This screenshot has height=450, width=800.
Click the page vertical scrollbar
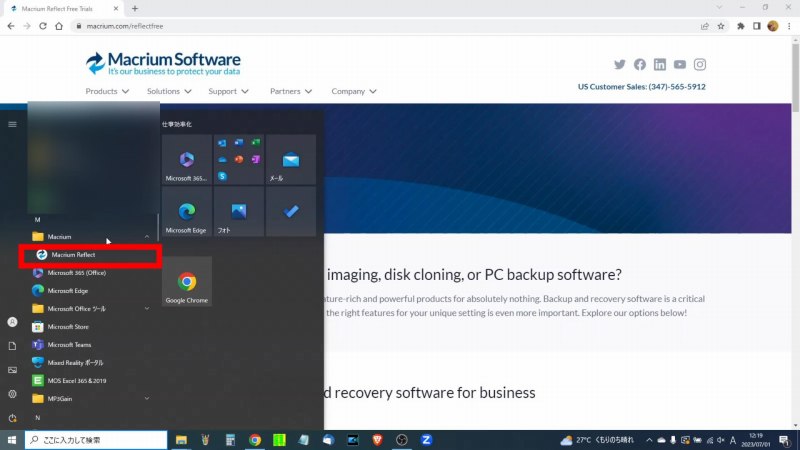point(795,77)
